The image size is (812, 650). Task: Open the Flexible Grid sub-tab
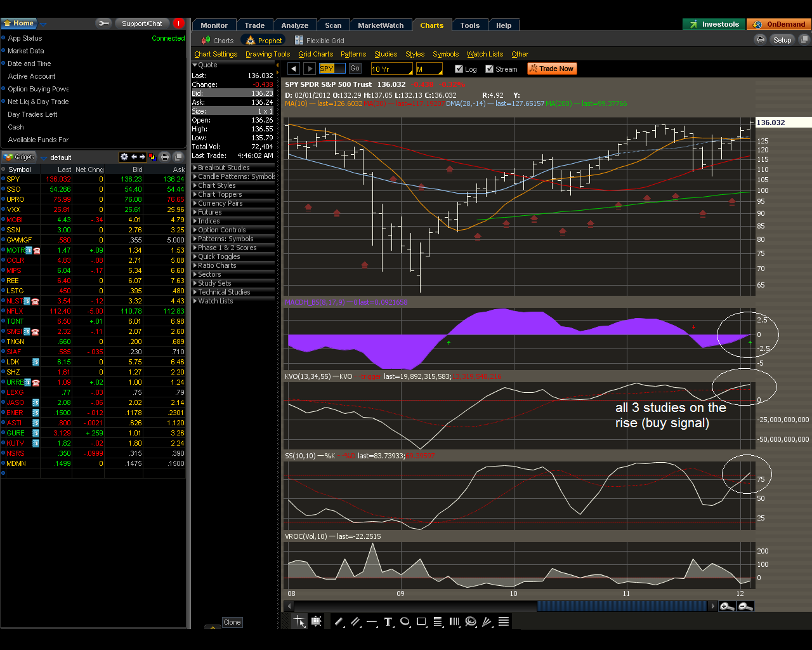click(320, 40)
